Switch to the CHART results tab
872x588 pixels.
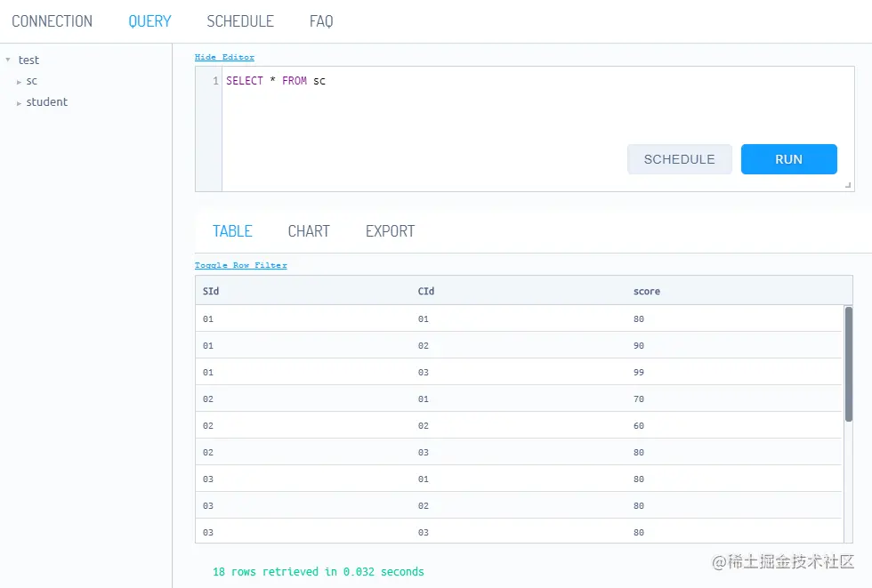coord(309,231)
